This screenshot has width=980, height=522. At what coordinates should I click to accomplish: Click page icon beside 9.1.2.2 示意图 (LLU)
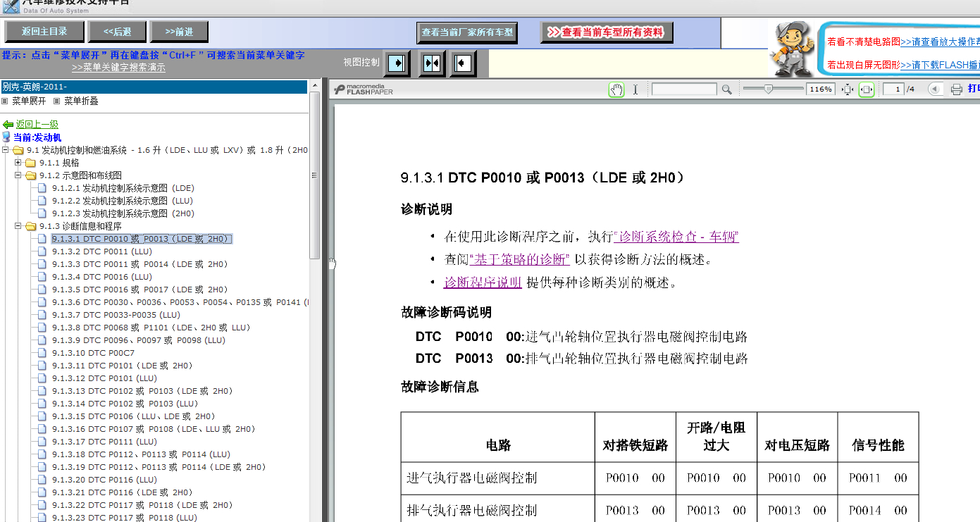[42, 201]
